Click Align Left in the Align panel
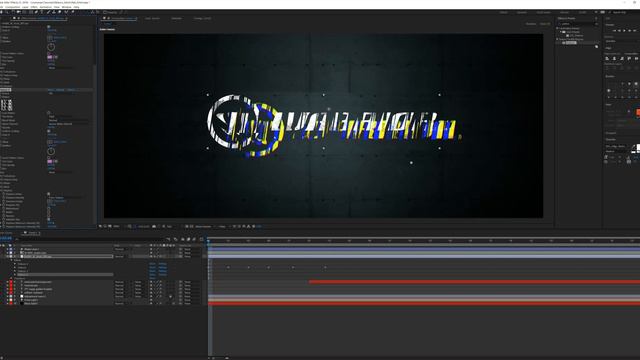The height and width of the screenshot is (360, 640). point(607,58)
